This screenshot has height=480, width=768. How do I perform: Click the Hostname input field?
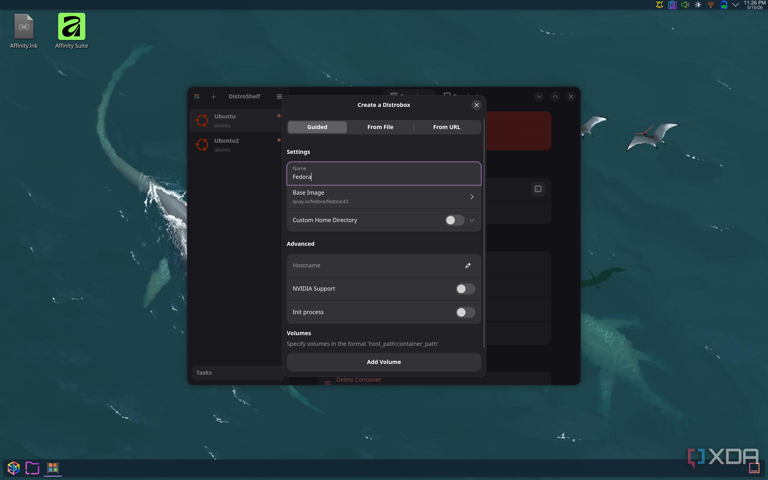(x=384, y=265)
